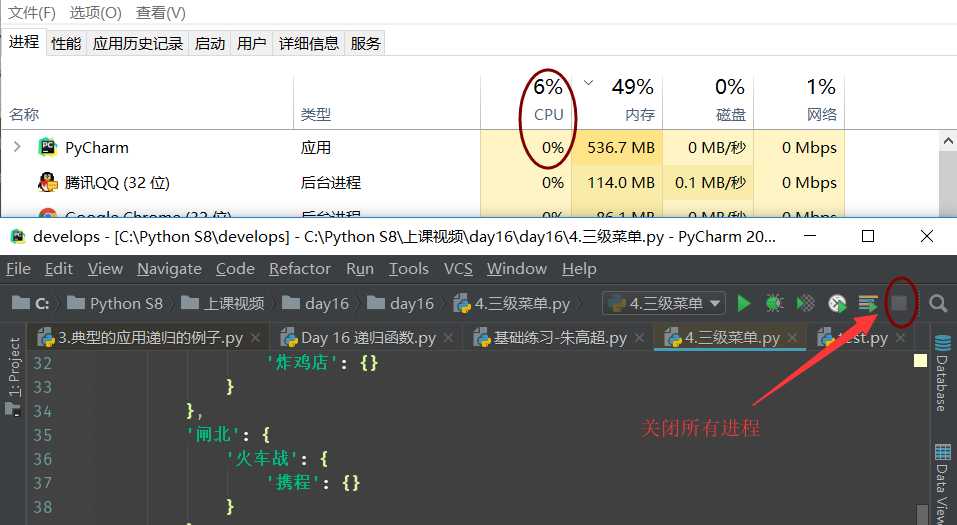Open PyCharm Refactor menu
Viewport: 957px width, 525px height.
pyautogui.click(x=300, y=269)
